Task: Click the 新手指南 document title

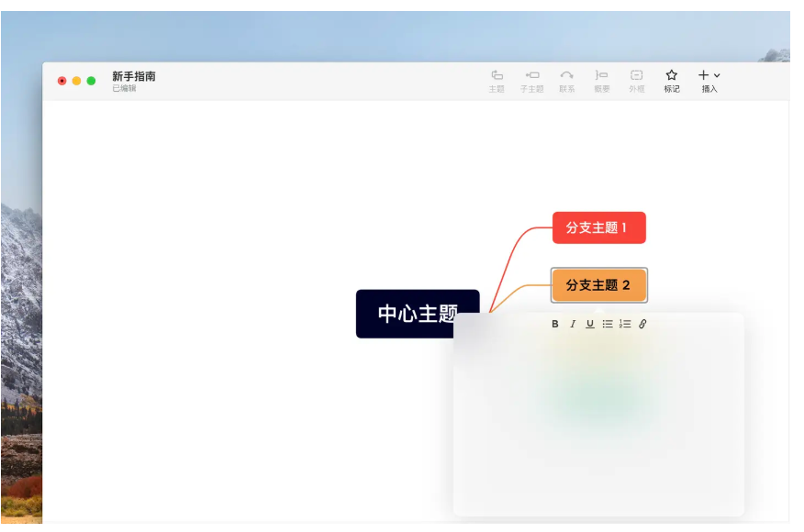Action: pos(134,76)
